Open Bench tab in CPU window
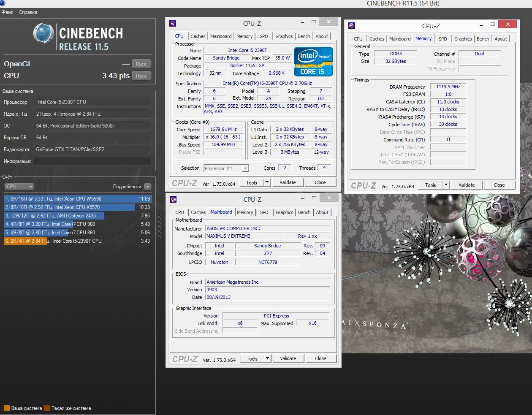532x415 pixels. tap(304, 36)
